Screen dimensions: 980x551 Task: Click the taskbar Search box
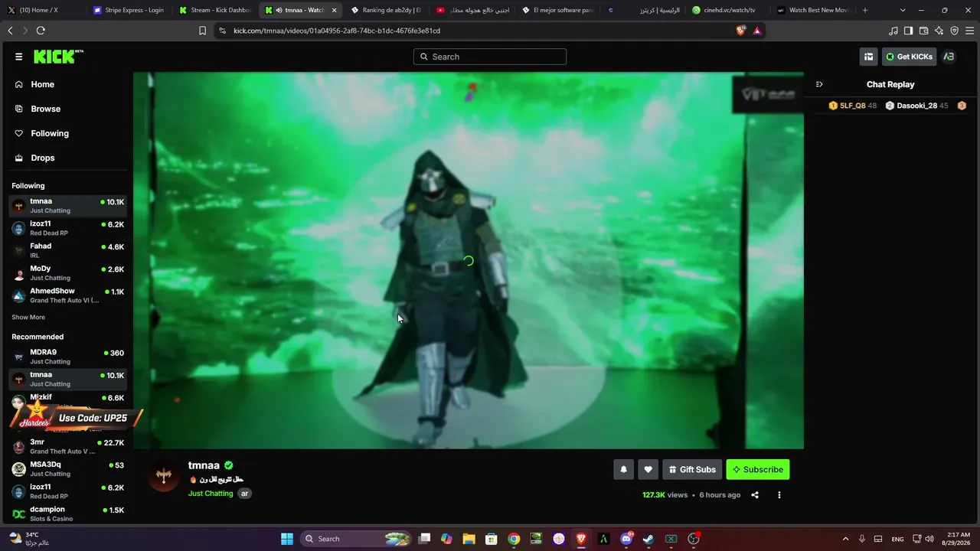tap(356, 539)
